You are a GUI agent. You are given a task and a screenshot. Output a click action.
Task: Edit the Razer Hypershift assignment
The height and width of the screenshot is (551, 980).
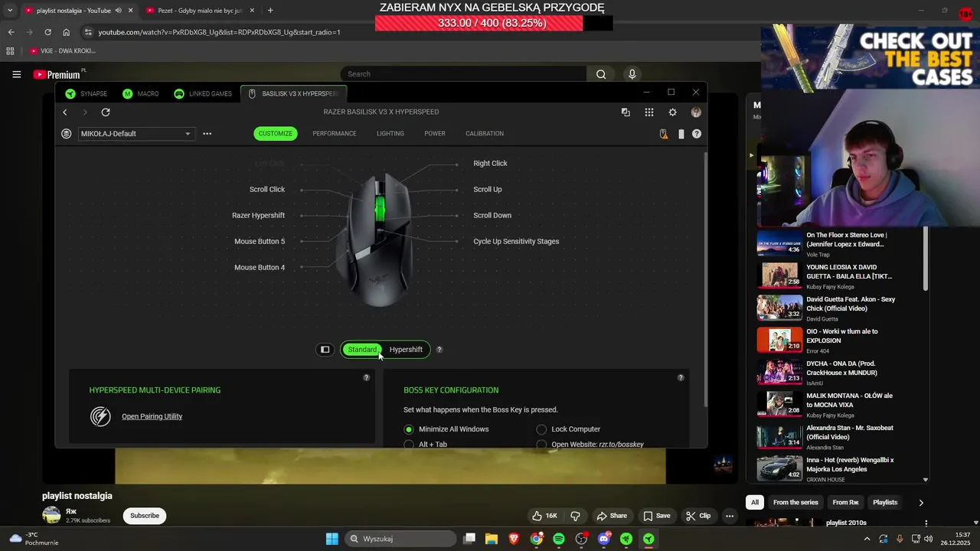[258, 216]
